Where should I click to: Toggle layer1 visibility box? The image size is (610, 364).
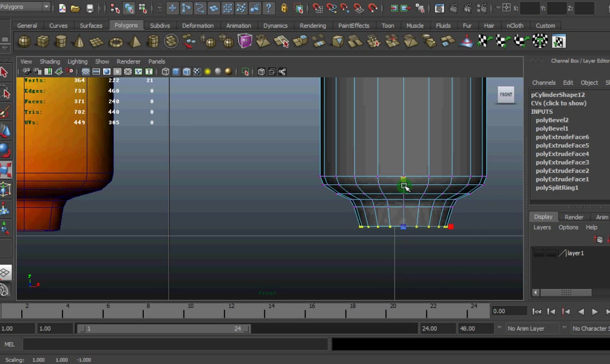coord(538,253)
